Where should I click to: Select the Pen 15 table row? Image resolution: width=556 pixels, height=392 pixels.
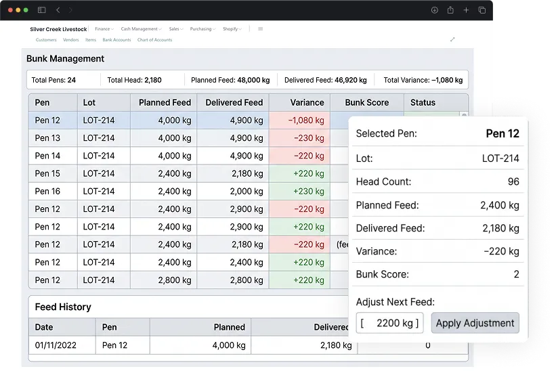point(188,173)
